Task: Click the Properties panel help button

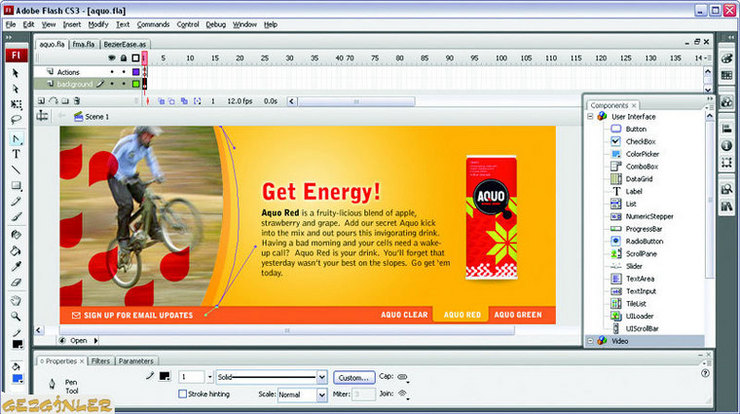Action: tap(705, 373)
